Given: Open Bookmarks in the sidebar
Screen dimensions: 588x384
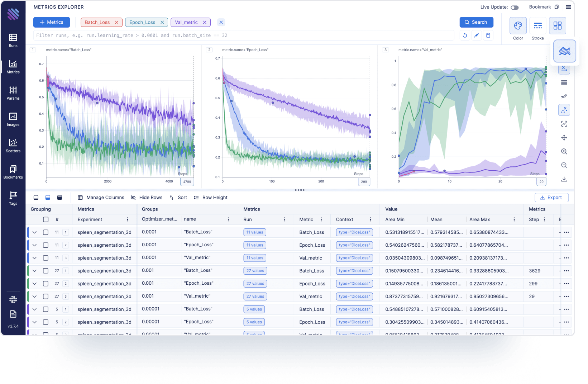Looking at the screenshot, I should pyautogui.click(x=13, y=172).
